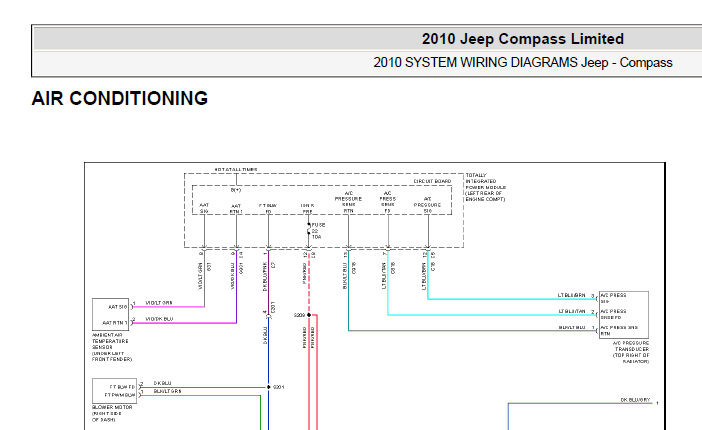Click "FT PWM BLW" terminal in blower box
The width and height of the screenshot is (702, 430).
tap(120, 395)
